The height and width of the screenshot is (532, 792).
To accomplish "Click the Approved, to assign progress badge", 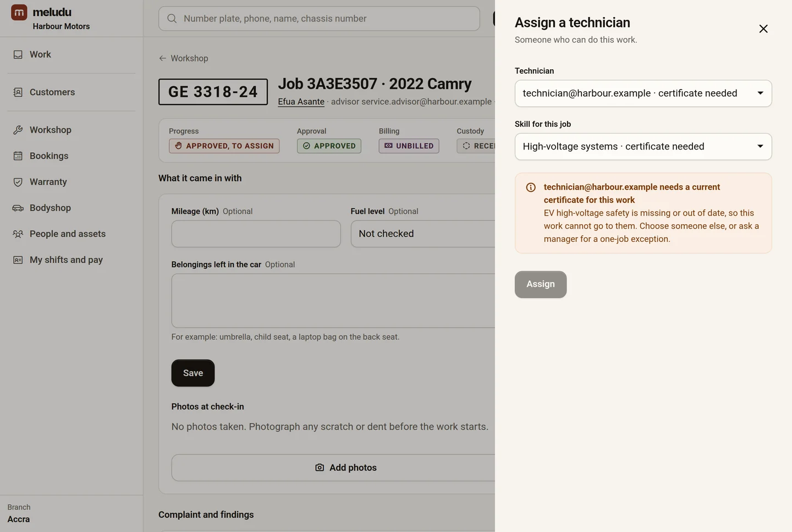I will point(224,146).
